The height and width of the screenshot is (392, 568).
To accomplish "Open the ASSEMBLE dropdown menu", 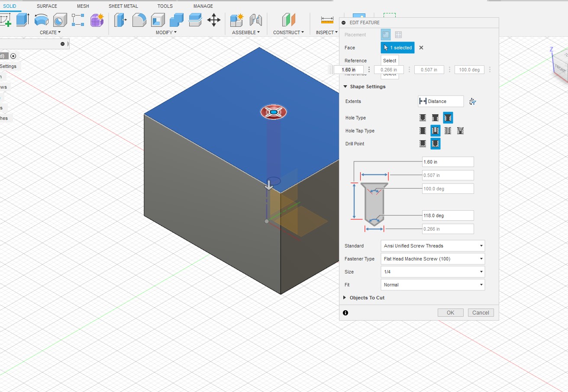I will [246, 32].
